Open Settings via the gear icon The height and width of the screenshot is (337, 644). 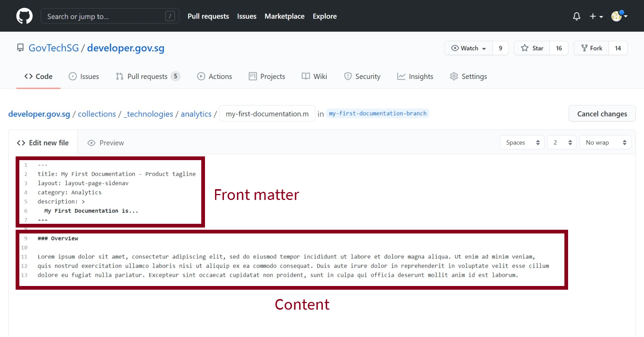point(454,76)
